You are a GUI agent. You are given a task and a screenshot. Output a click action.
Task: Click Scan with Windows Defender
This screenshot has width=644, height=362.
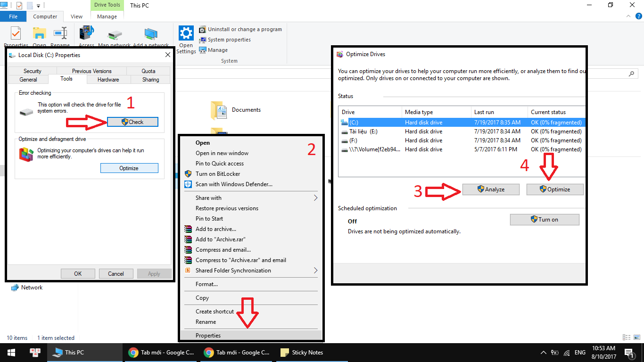234,184
